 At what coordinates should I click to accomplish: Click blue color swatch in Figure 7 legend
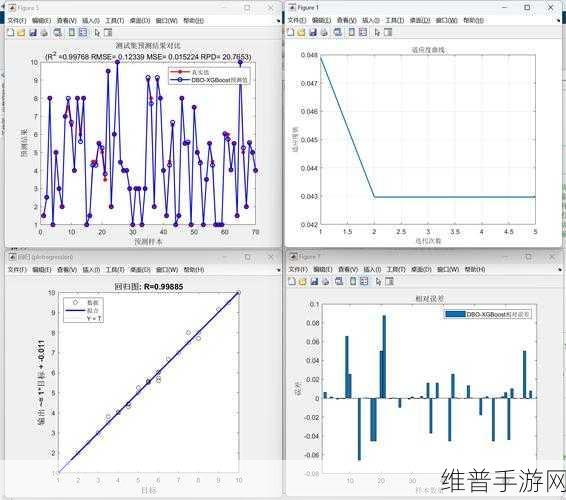coord(455,314)
